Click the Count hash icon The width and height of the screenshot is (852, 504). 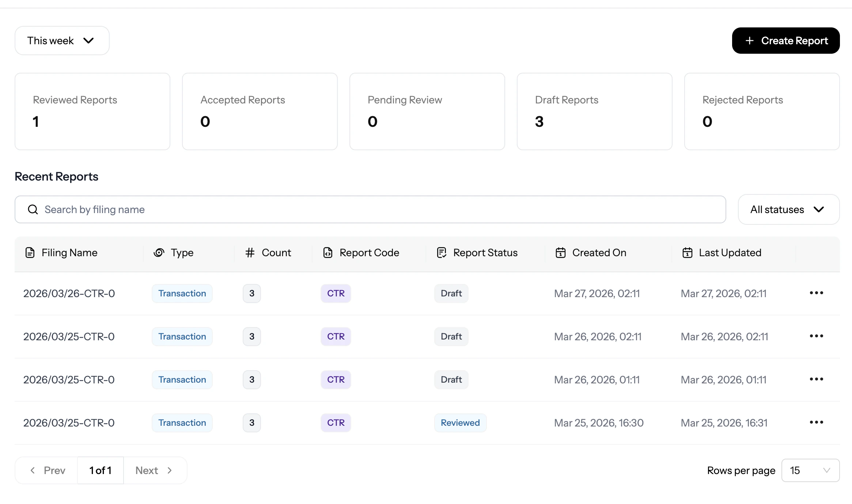click(250, 253)
